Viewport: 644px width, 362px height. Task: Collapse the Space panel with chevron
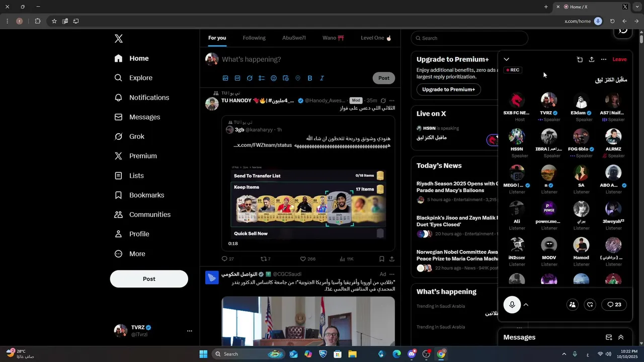click(507, 59)
